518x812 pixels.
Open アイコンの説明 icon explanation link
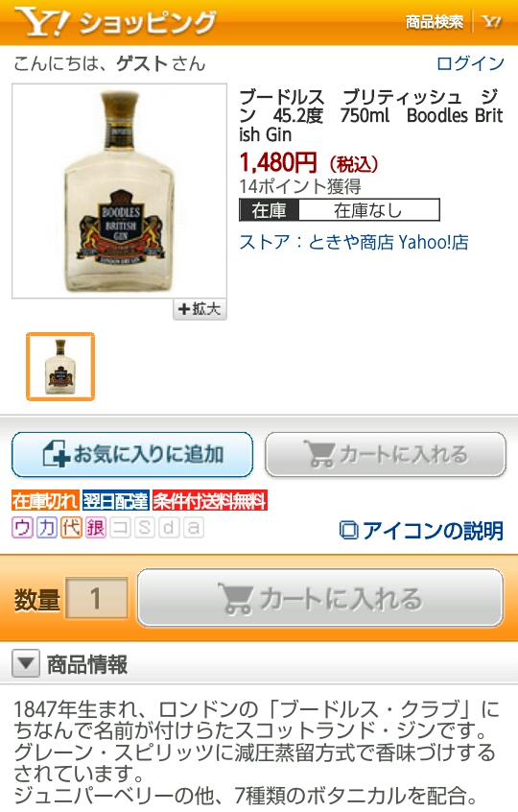(x=421, y=530)
